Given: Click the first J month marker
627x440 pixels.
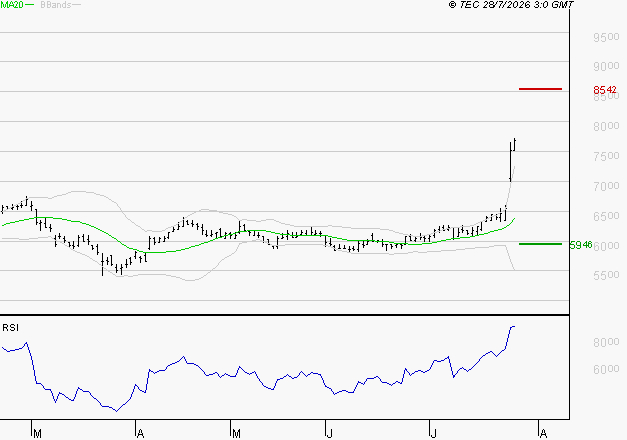Looking at the screenshot, I should (329, 434).
